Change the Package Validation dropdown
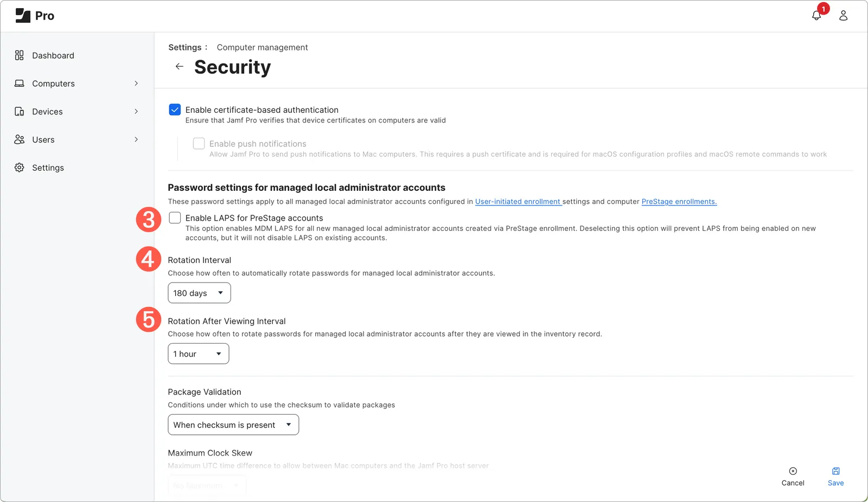The width and height of the screenshot is (868, 502). 233,424
